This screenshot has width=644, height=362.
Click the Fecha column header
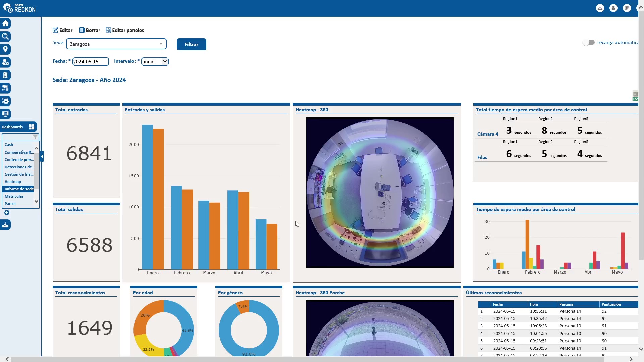(x=509, y=304)
